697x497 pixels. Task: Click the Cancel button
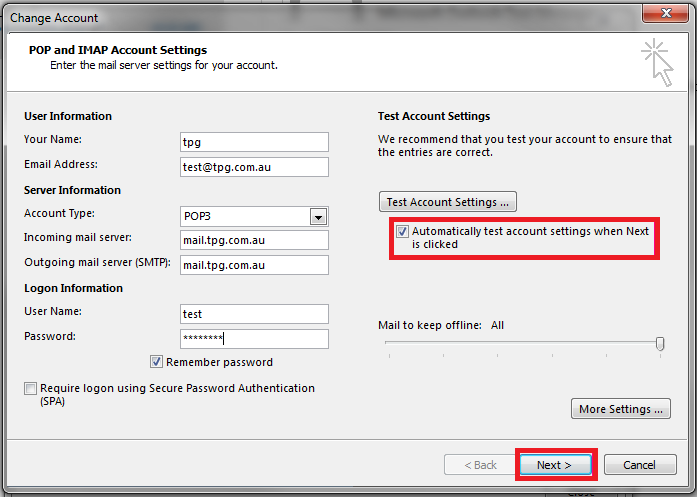[640, 465]
